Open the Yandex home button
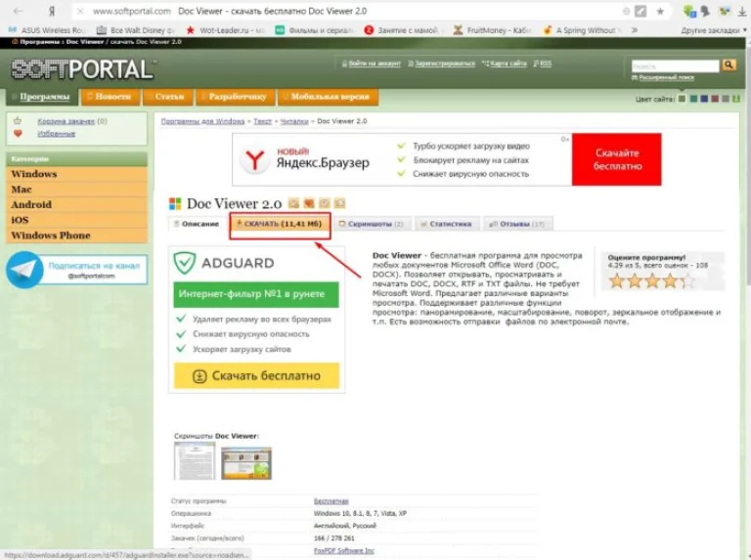 (x=52, y=11)
